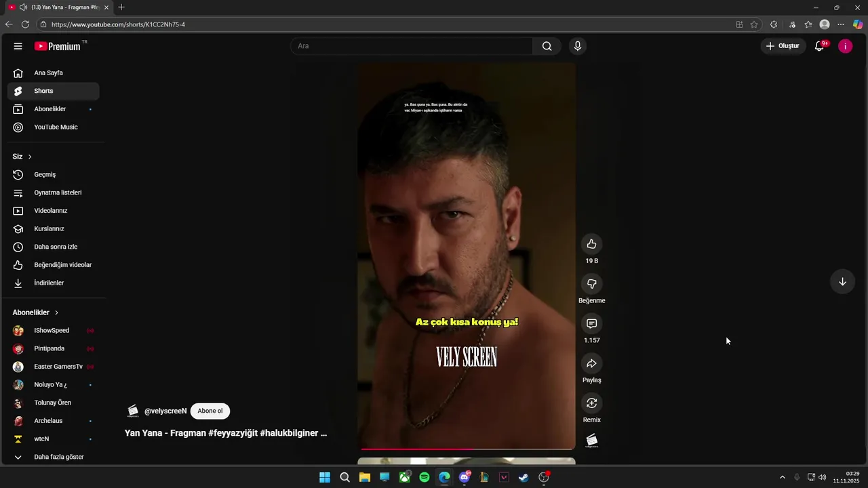Viewport: 868px width, 488px height.
Task: Open the wtcN subscription
Action: click(x=54, y=439)
